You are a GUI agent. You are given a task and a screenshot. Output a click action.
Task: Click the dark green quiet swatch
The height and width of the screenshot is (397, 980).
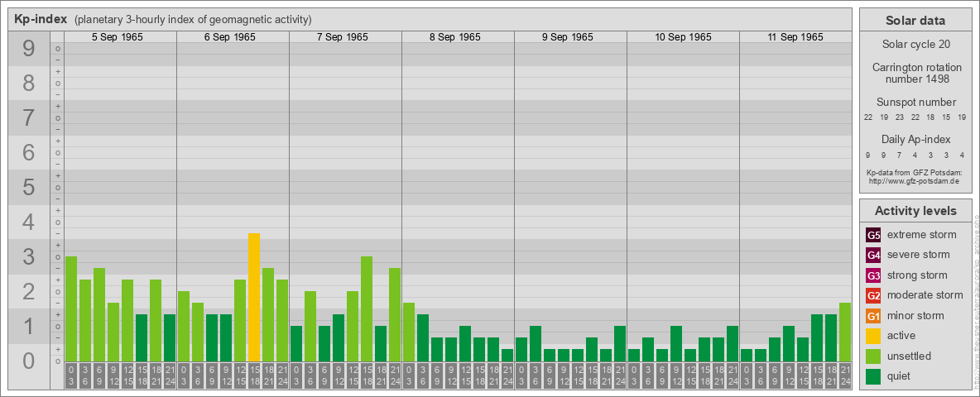click(x=873, y=375)
